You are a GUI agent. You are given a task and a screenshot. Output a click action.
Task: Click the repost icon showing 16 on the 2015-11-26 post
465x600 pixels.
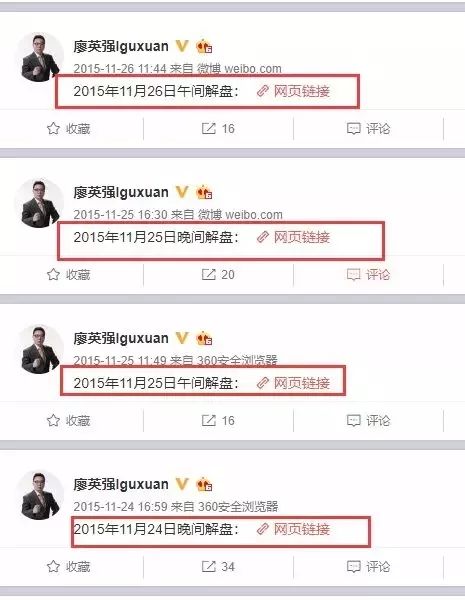tap(209, 129)
